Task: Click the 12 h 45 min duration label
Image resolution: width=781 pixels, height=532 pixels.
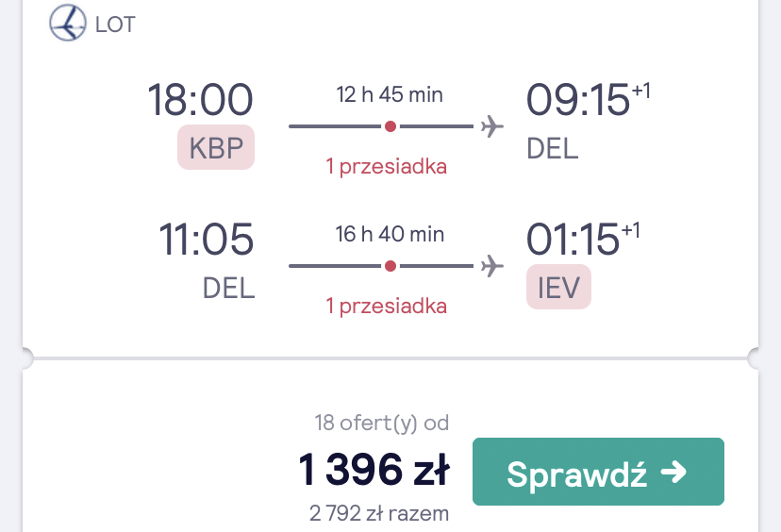Action: tap(390, 94)
